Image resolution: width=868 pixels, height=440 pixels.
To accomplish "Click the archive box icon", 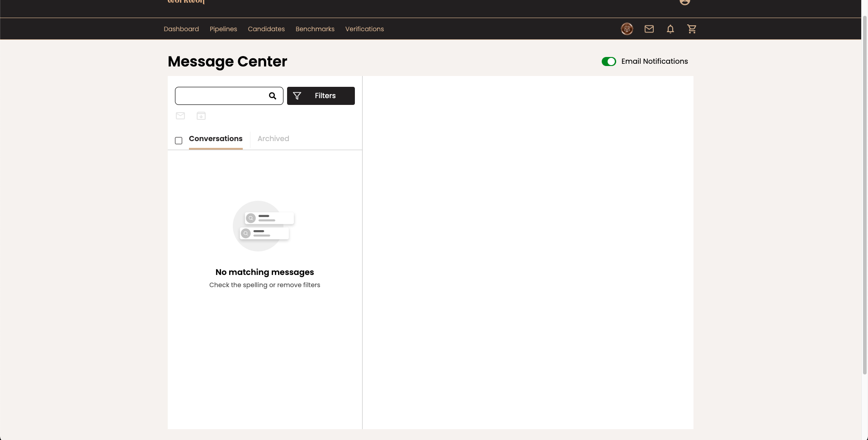I will tap(201, 116).
